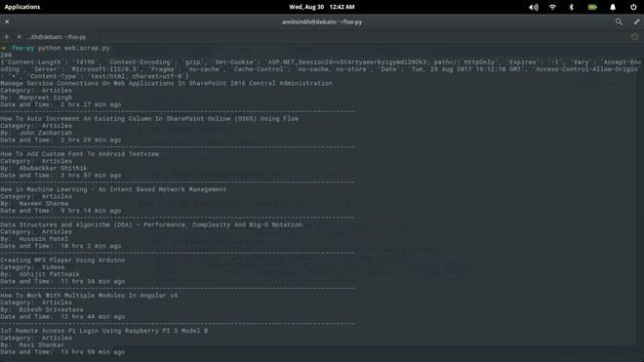This screenshot has width=644, height=362.
Task: Click 'Date and Time: 11 hrs 34 min ago'
Action: pos(62,281)
